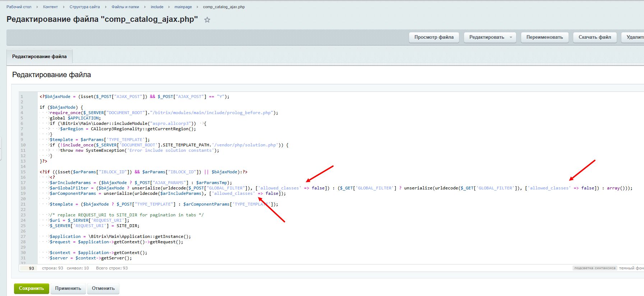Image resolution: width=644 pixels, height=296 pixels.
Task: Download file via Скачать файл
Action: pos(595,37)
